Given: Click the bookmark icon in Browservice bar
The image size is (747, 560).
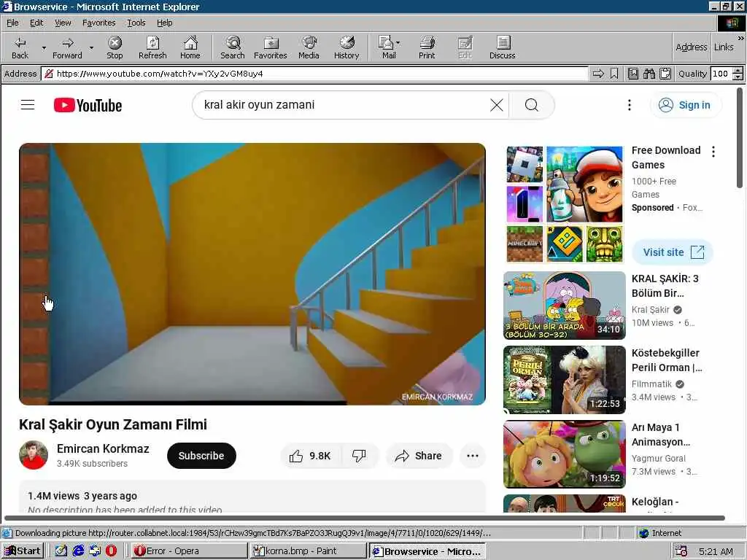Looking at the screenshot, I should [x=614, y=74].
